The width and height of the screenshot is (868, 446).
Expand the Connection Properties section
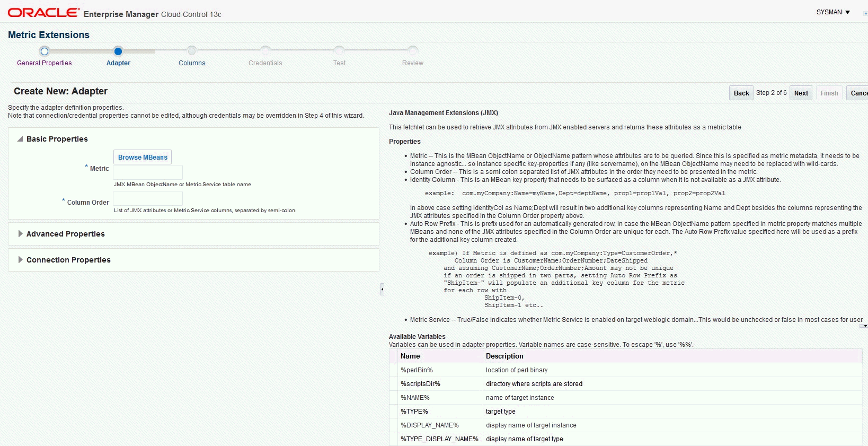pos(20,260)
